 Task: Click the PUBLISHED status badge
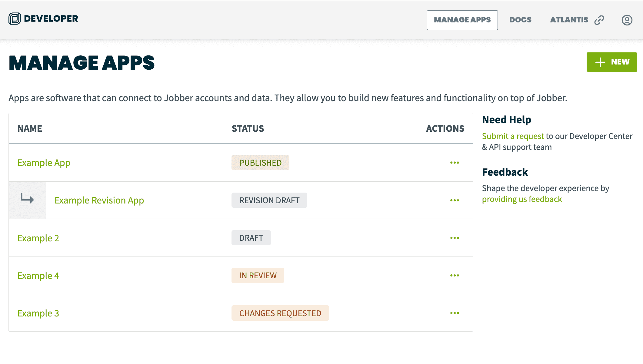[260, 163]
